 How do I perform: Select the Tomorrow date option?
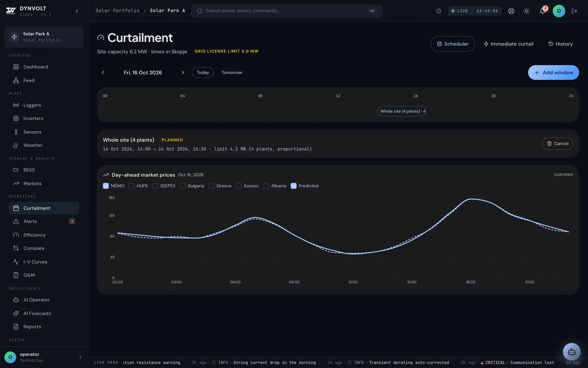[x=232, y=72]
